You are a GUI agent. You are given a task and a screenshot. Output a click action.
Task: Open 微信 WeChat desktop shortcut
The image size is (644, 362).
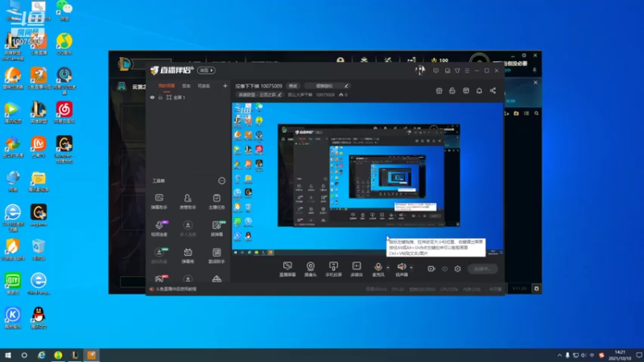(x=64, y=10)
